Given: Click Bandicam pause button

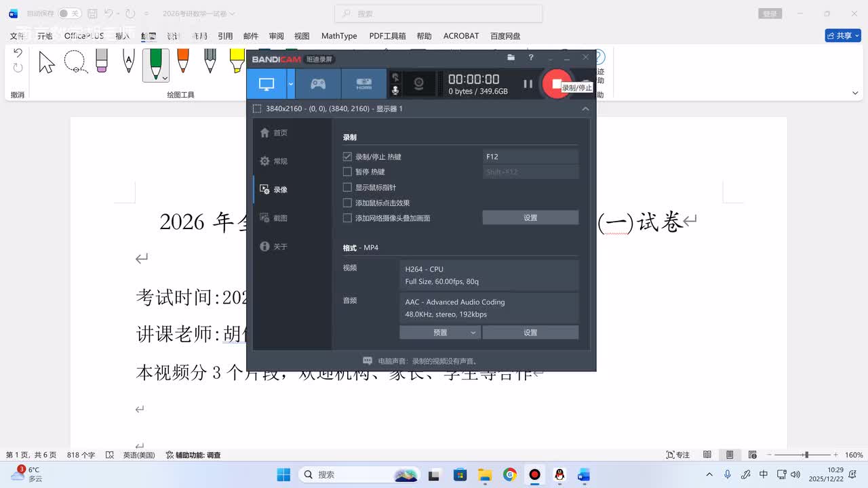Looking at the screenshot, I should pos(528,84).
